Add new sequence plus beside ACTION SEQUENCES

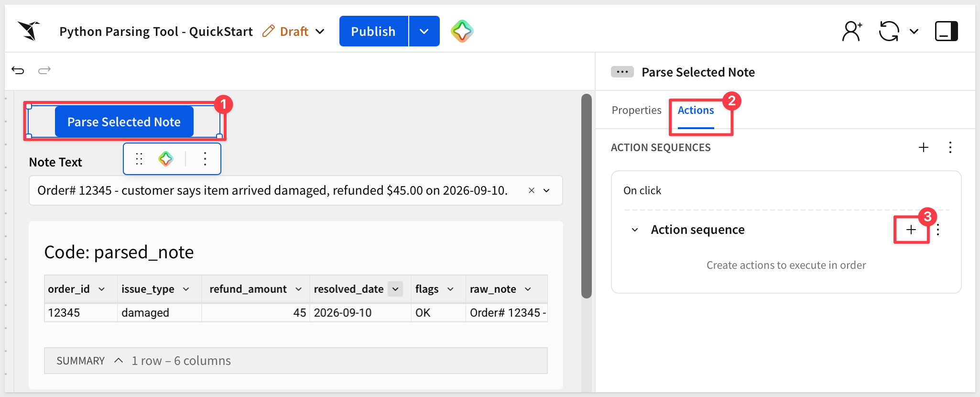[924, 147]
